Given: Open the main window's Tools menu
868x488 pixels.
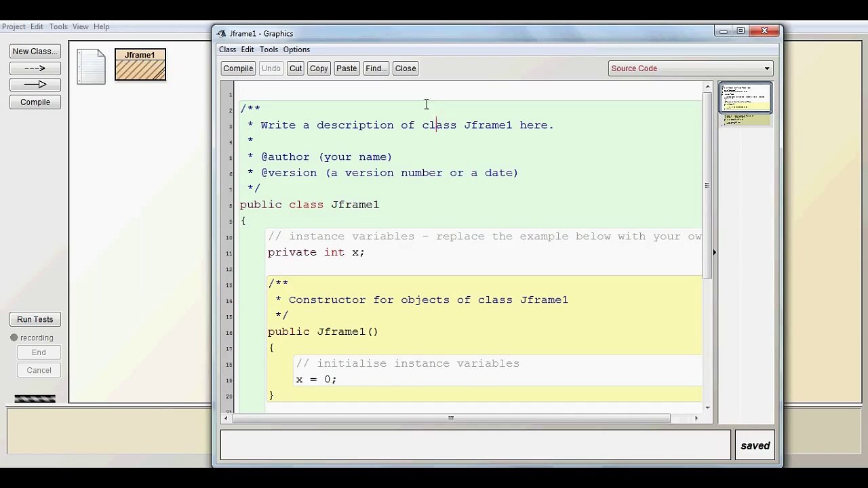Looking at the screenshot, I should coord(58,26).
